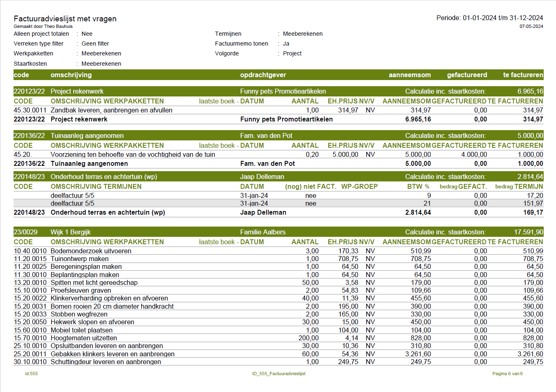Click the Periode date range text

(489, 18)
